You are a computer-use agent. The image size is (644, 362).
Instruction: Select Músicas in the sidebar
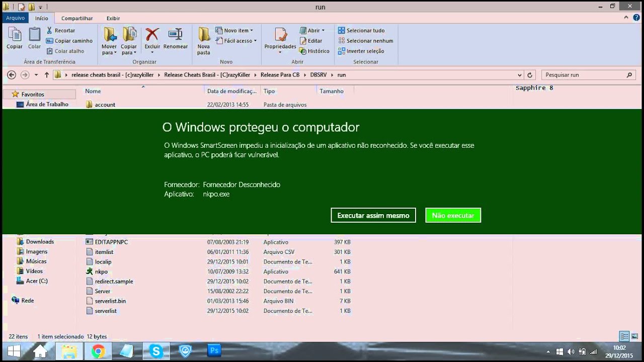pos(36,261)
